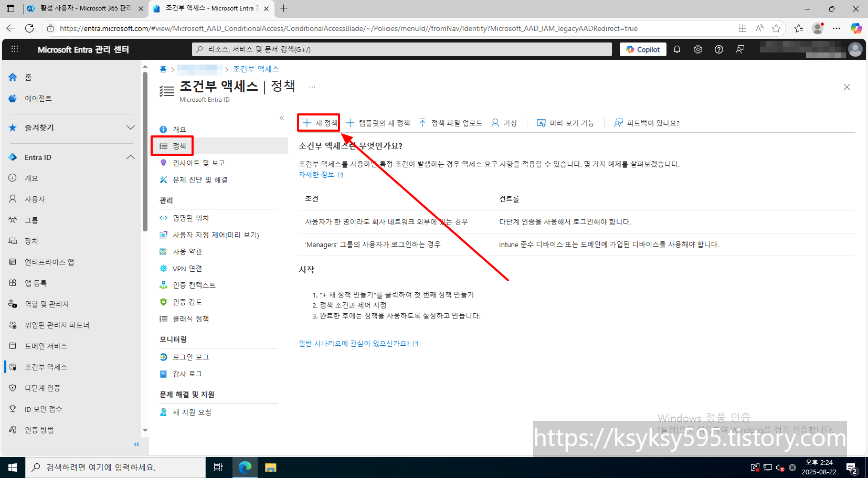Image resolution: width=868 pixels, height=478 pixels.
Task: Add page to browser favorites star
Action: tap(776, 28)
